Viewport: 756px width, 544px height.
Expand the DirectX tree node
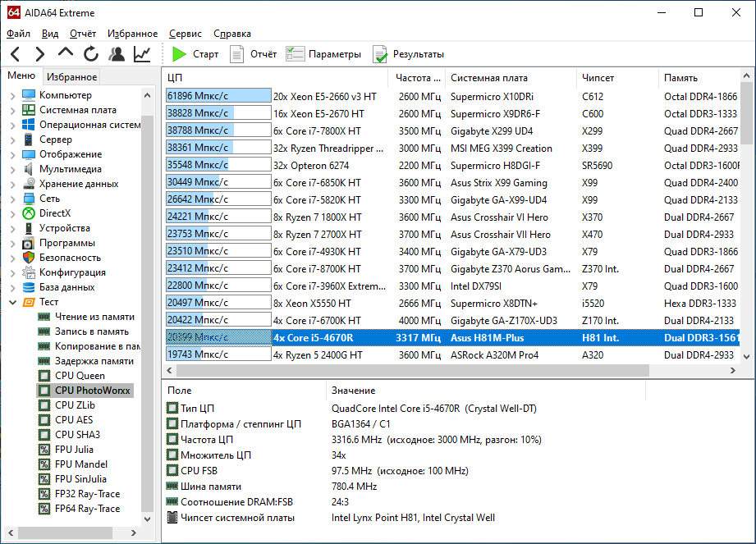point(12,213)
